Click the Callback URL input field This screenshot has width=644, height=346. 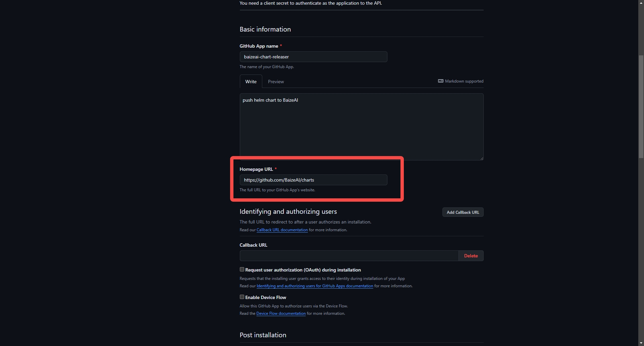pyautogui.click(x=349, y=256)
